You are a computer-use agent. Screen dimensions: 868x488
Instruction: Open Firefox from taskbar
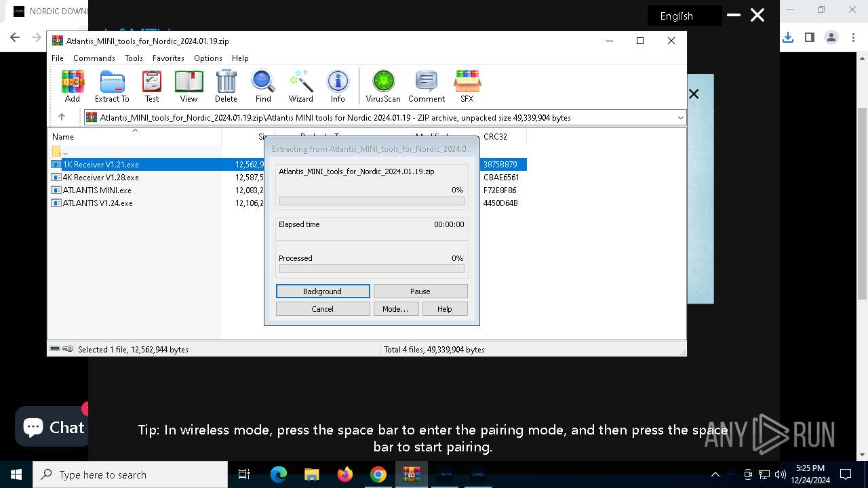coord(345,474)
